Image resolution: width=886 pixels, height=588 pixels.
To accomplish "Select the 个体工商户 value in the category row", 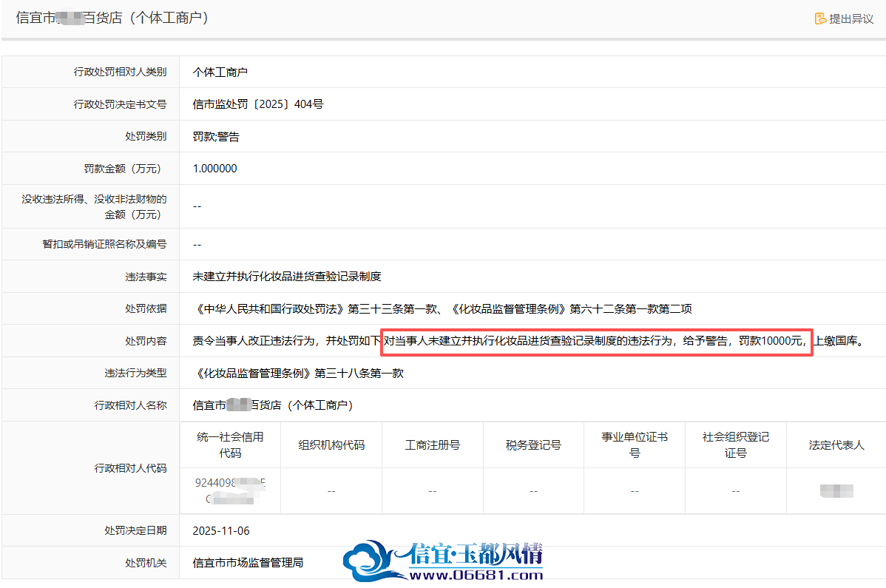I will 220,72.
